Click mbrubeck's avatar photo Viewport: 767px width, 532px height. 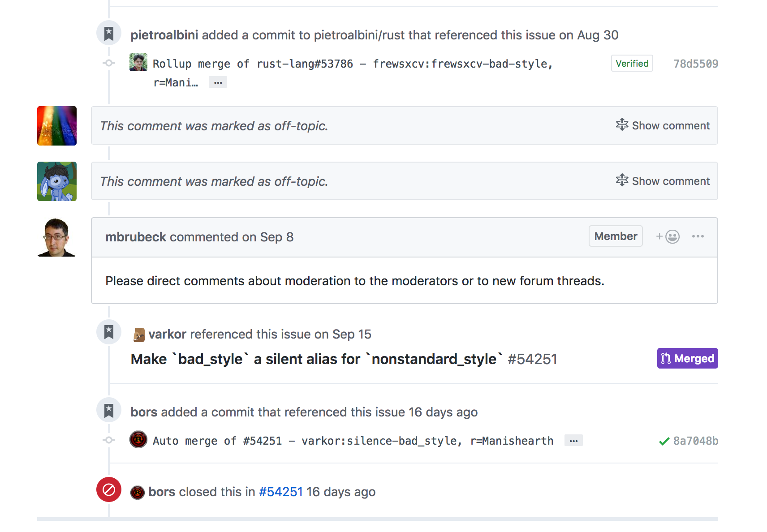pyautogui.click(x=57, y=237)
